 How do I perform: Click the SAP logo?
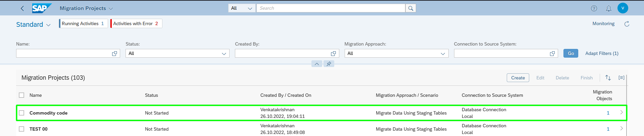point(42,8)
